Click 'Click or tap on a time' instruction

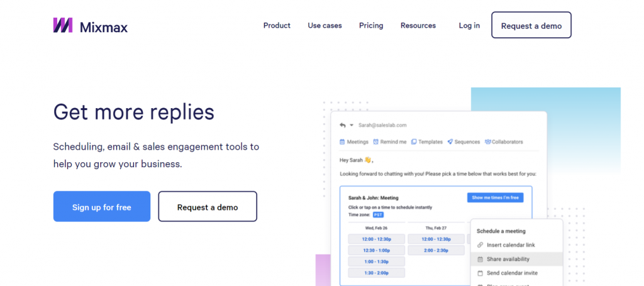coord(390,207)
